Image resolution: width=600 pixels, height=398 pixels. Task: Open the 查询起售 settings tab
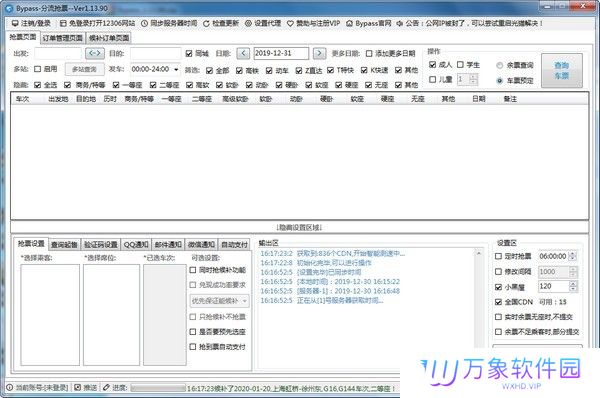[64, 245]
